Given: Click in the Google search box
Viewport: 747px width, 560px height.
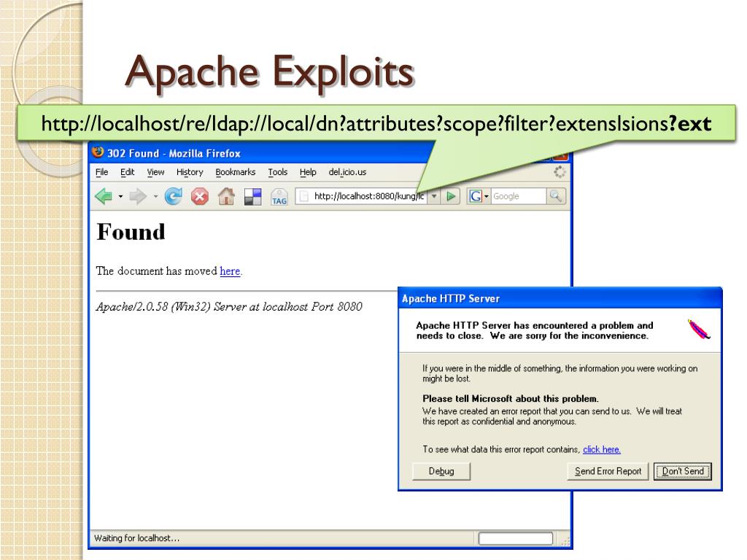Looking at the screenshot, I should (519, 196).
